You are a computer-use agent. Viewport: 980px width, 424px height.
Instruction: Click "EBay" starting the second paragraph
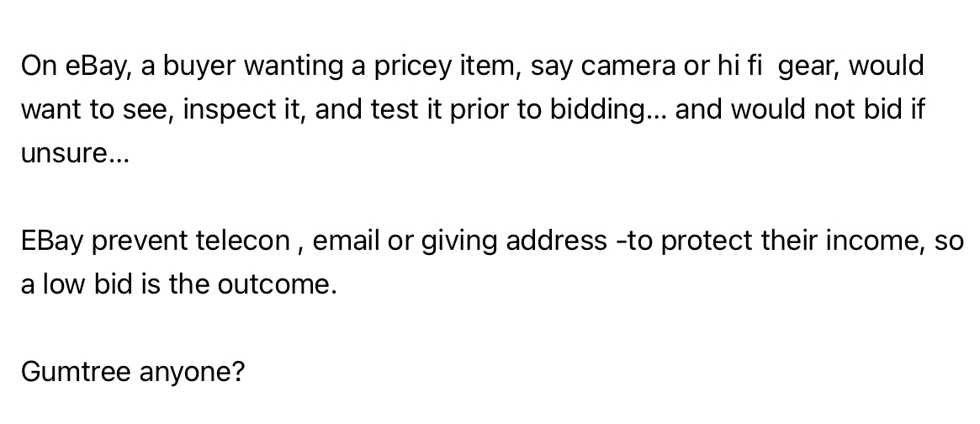point(52,242)
